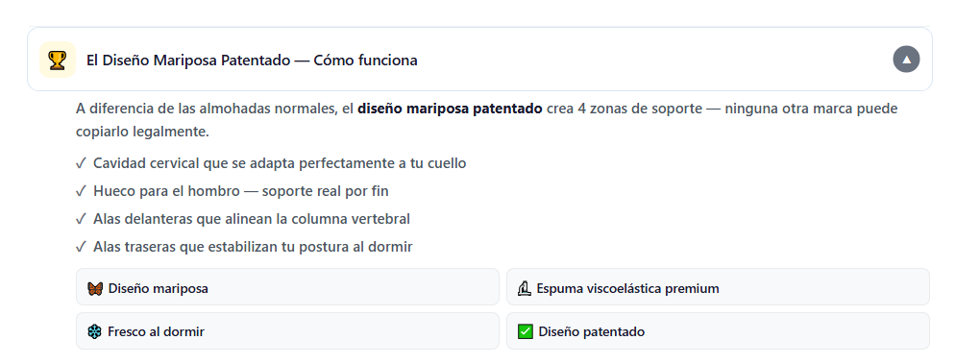Select the Diseño patentado feature card
This screenshot has width=980, height=364.
718,331
